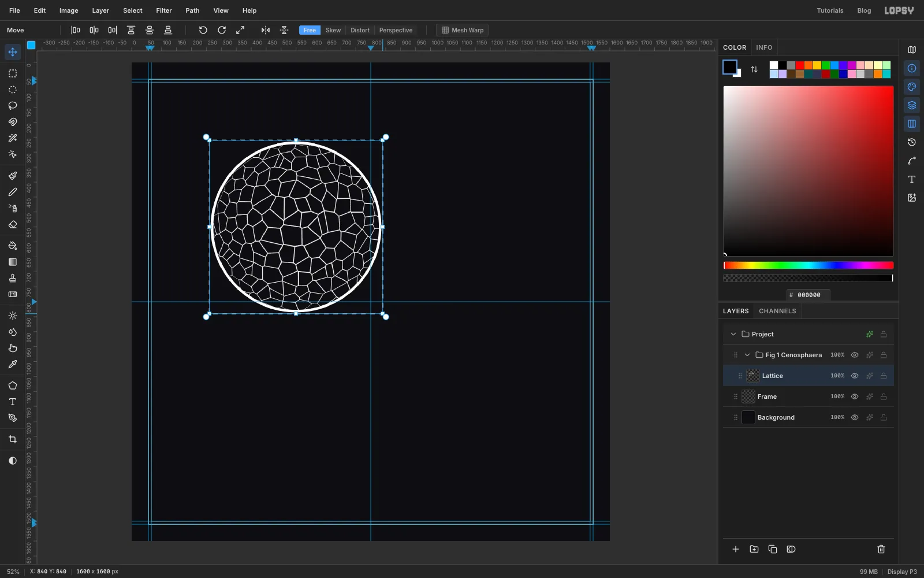
Task: Collapse the Fig 1 Cenosphaera group
Action: (747, 355)
